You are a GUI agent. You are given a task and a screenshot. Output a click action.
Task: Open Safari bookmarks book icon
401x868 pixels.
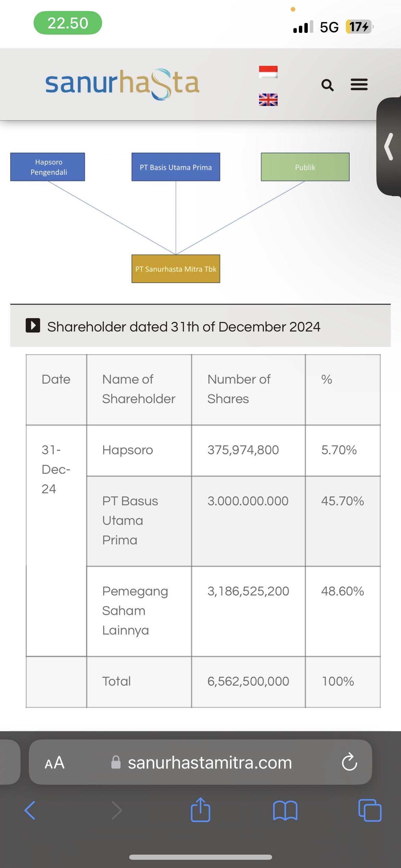(x=285, y=810)
